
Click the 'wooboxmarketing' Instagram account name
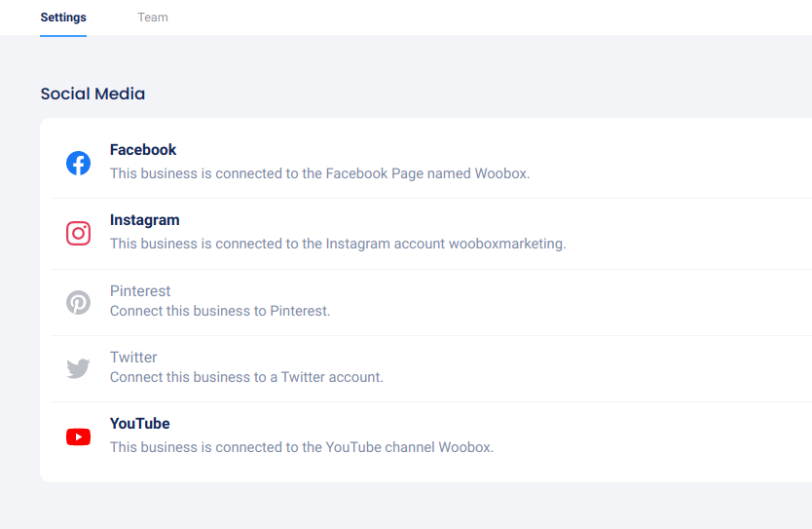coord(505,244)
